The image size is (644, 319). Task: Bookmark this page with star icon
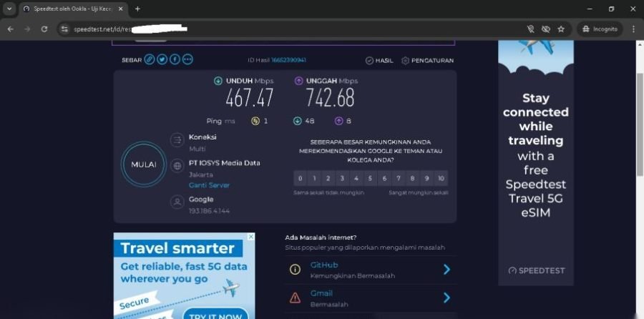coord(561,29)
